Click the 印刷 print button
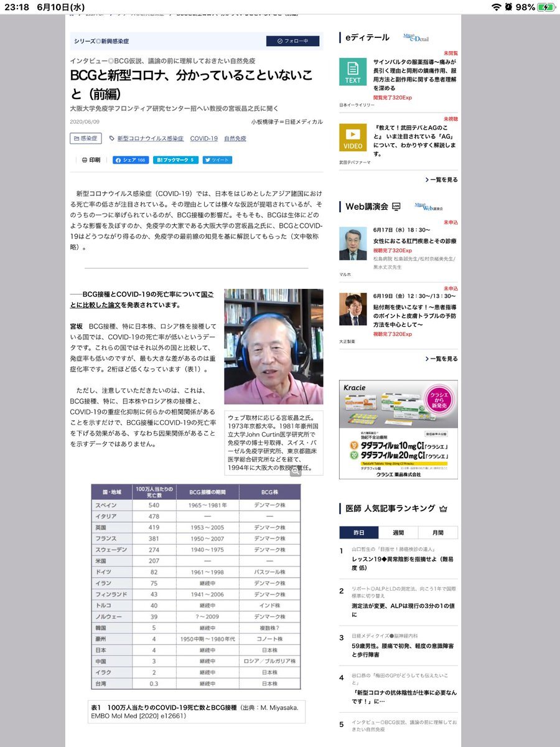Image resolution: width=560 pixels, height=747 pixels. (x=91, y=160)
